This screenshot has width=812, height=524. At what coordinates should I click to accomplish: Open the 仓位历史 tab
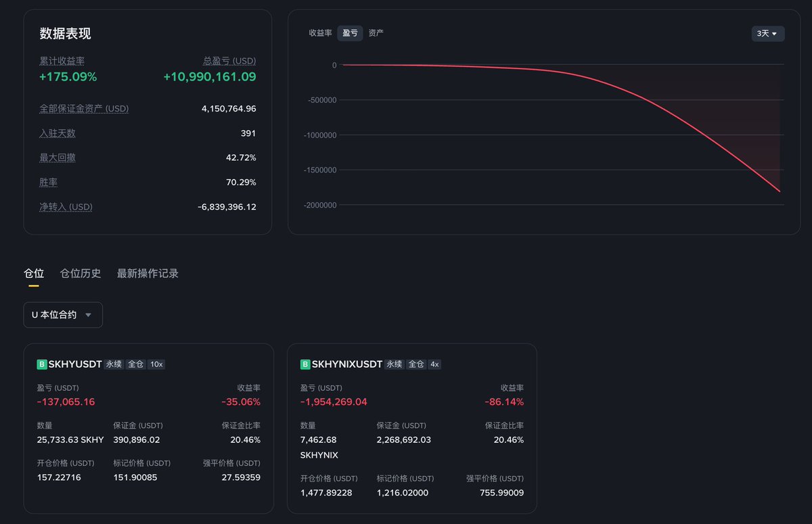click(81, 273)
